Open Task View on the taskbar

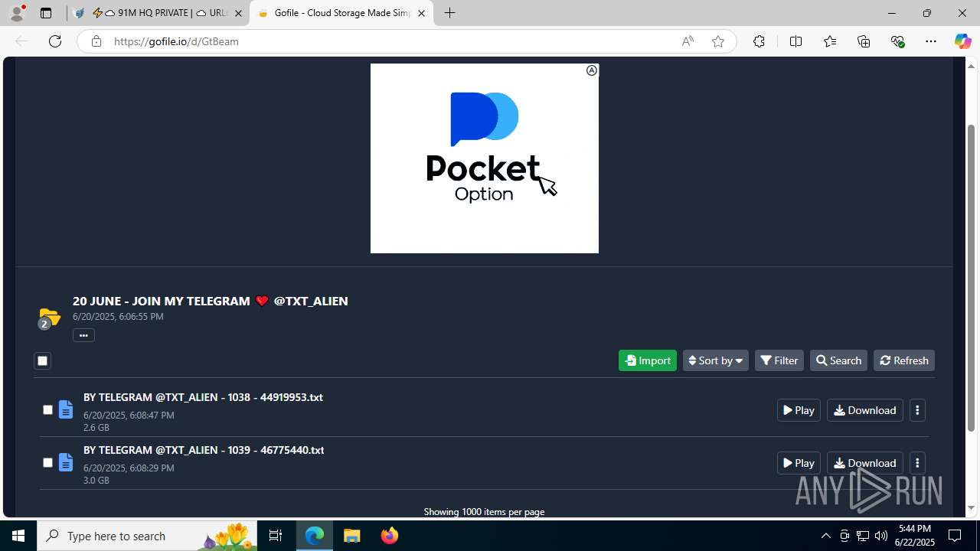[276, 536]
